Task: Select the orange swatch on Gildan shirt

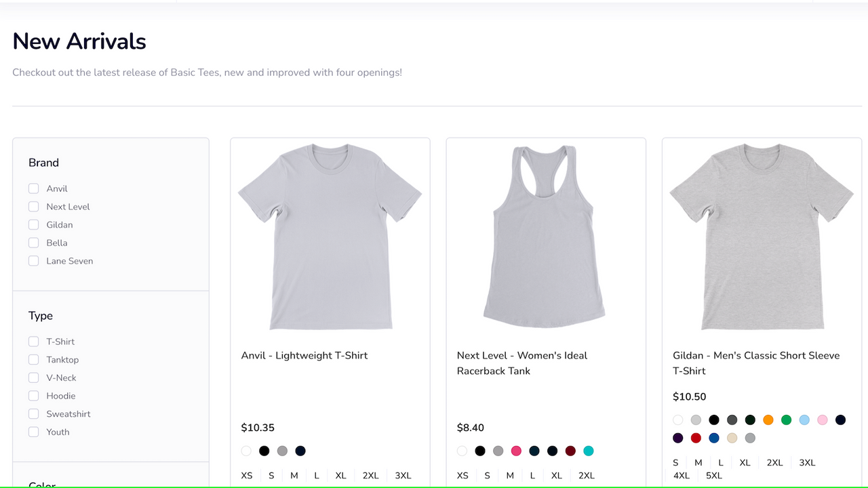Action: pyautogui.click(x=768, y=420)
